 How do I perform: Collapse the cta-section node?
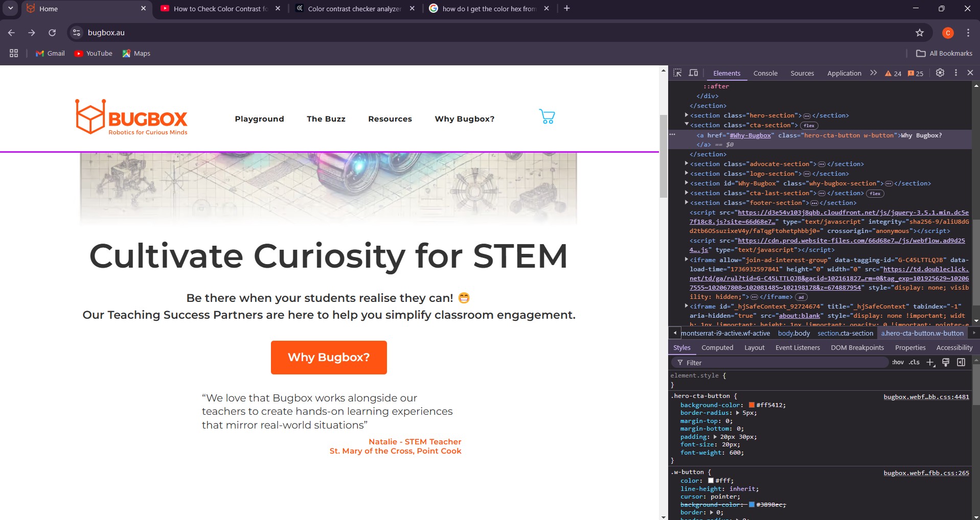point(687,125)
